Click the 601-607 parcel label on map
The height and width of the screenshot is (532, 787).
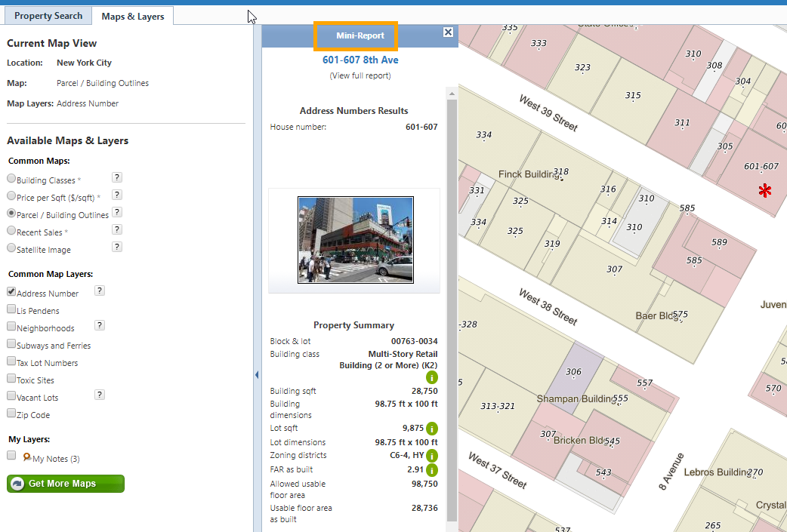pos(761,167)
